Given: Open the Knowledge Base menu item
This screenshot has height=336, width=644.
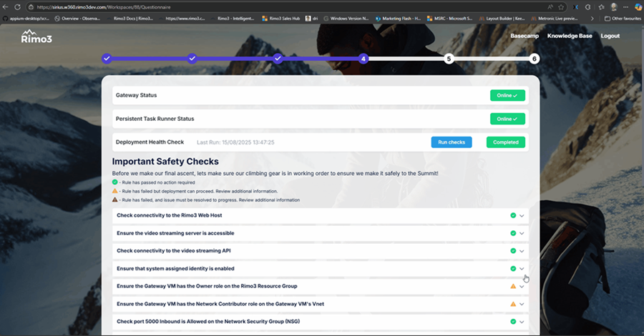Looking at the screenshot, I should click(570, 36).
